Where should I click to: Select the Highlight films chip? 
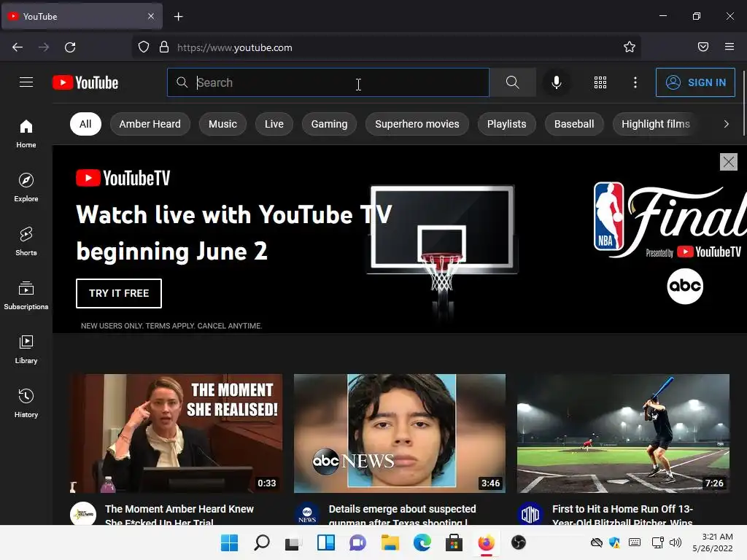pyautogui.click(x=656, y=124)
